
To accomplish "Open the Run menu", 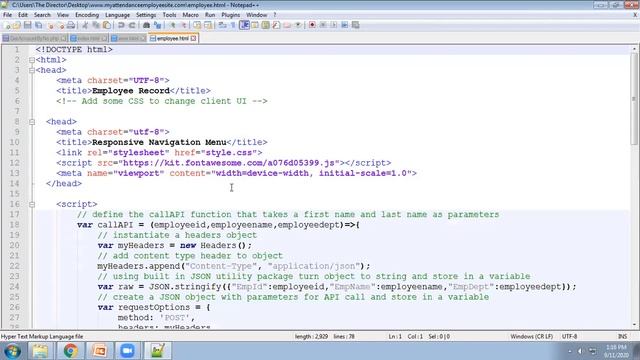I will 210,15.
